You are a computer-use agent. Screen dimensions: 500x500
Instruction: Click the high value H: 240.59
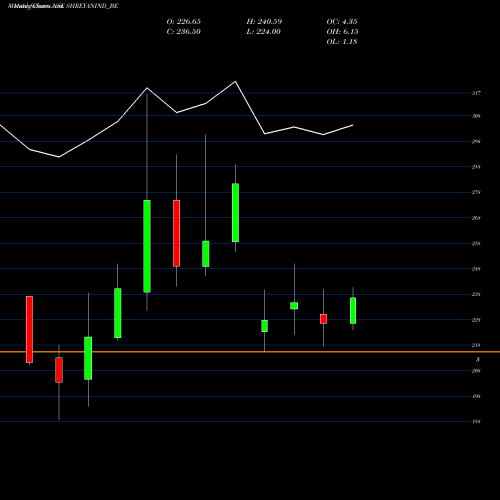264,22
